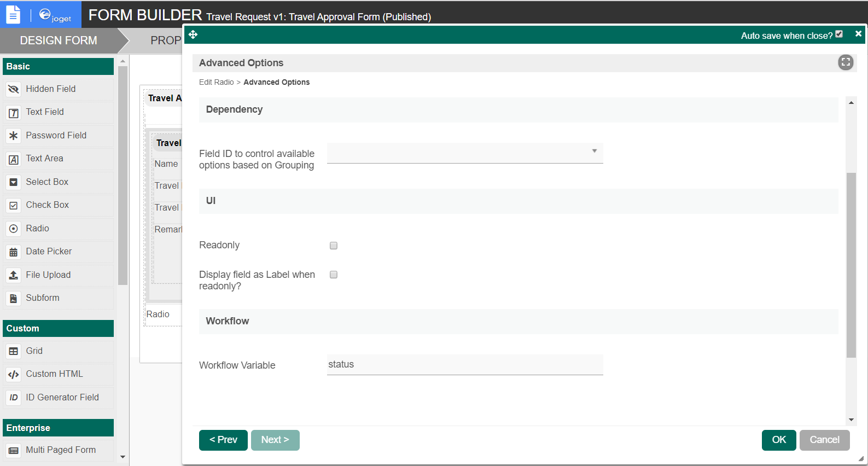This screenshot has width=868, height=466.
Task: Select the Check Box palette item
Action: pyautogui.click(x=59, y=205)
